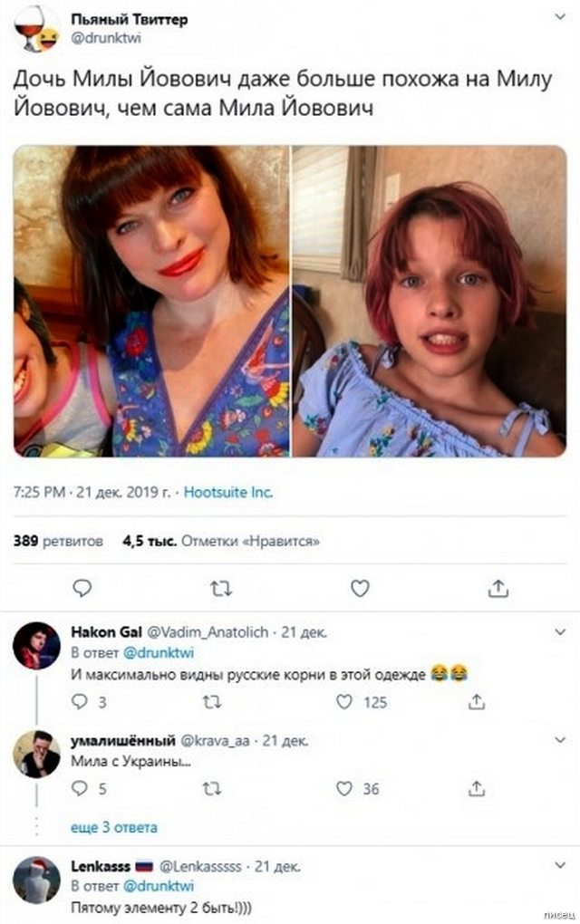Retweet Hakon Gal's reply
This screenshot has height=924, width=580.
tap(212, 701)
